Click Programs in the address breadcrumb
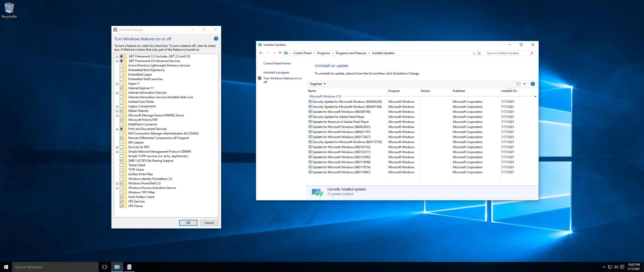 (x=324, y=53)
